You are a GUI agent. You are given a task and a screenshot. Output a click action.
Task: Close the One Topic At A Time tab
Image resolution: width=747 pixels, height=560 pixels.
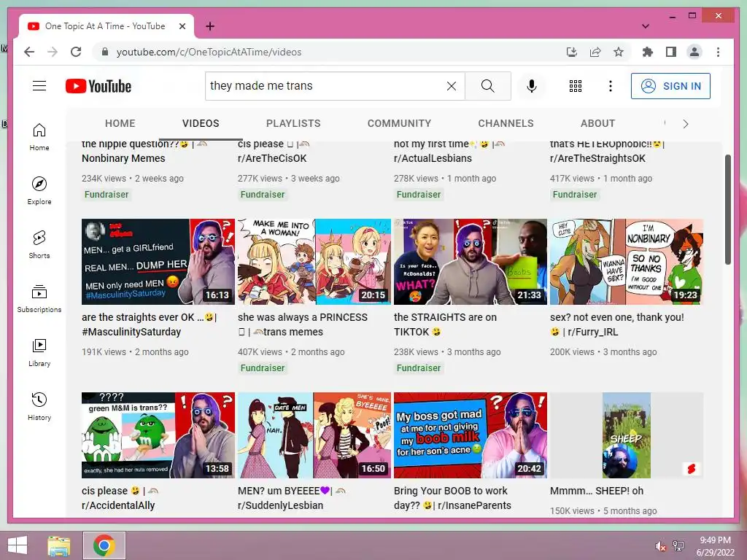click(182, 26)
